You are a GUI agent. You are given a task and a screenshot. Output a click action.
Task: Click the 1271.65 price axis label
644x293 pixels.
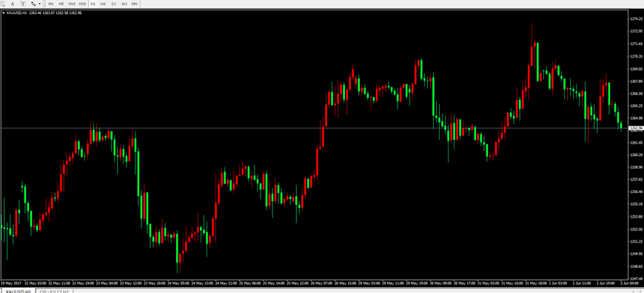pos(636,44)
